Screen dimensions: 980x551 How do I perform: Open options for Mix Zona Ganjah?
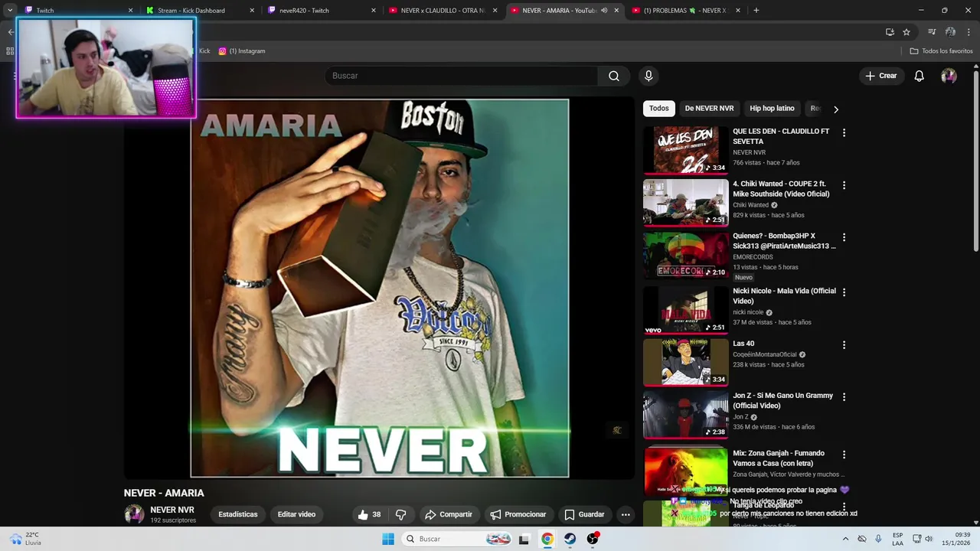tap(844, 454)
